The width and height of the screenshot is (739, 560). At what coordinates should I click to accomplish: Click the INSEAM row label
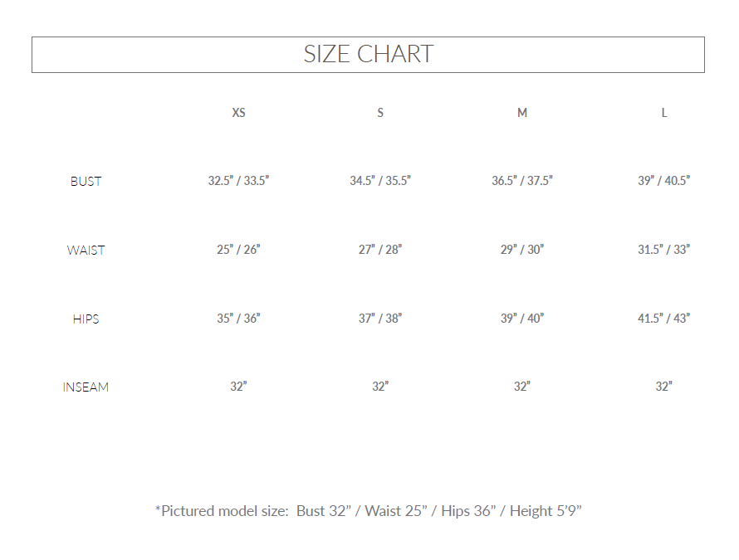point(86,387)
